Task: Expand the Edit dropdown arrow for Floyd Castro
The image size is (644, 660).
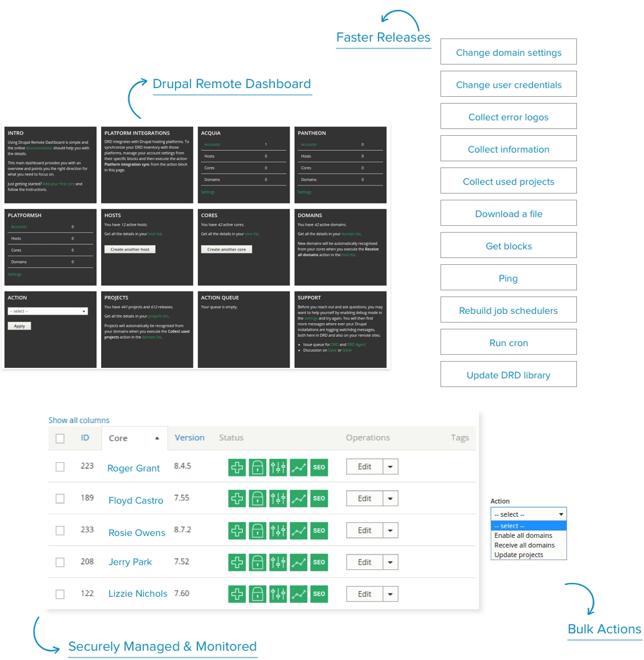Action: 391,499
